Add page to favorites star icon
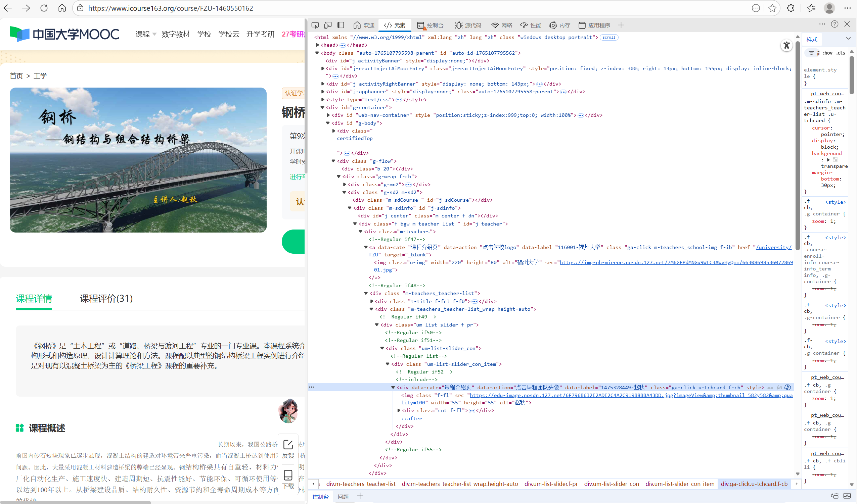Screen dimensions: 857x504 [772, 8]
